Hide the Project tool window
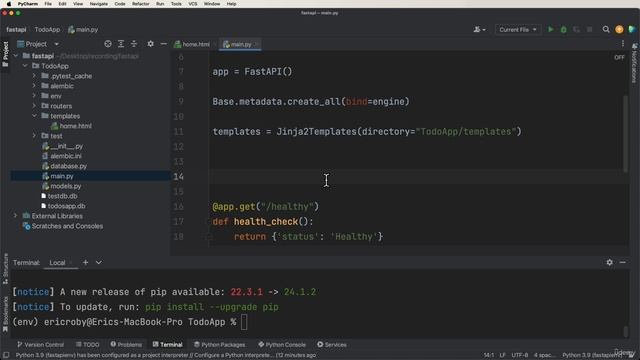This screenshot has width=640, height=360. 164,44
